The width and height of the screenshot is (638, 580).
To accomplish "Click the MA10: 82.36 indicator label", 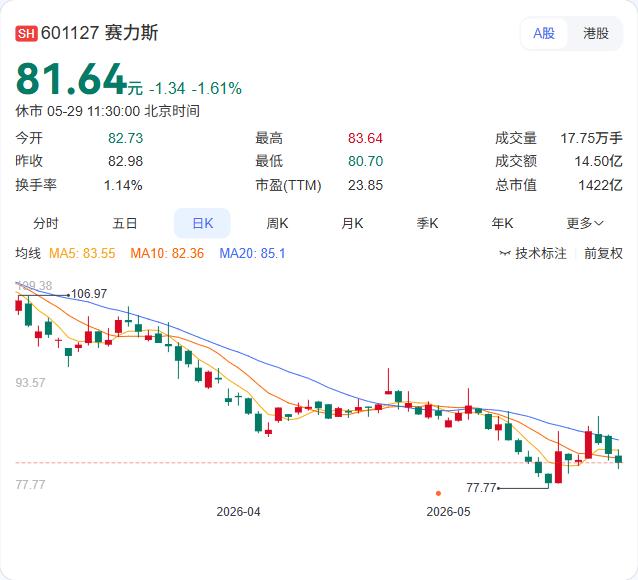I will pyautogui.click(x=167, y=254).
